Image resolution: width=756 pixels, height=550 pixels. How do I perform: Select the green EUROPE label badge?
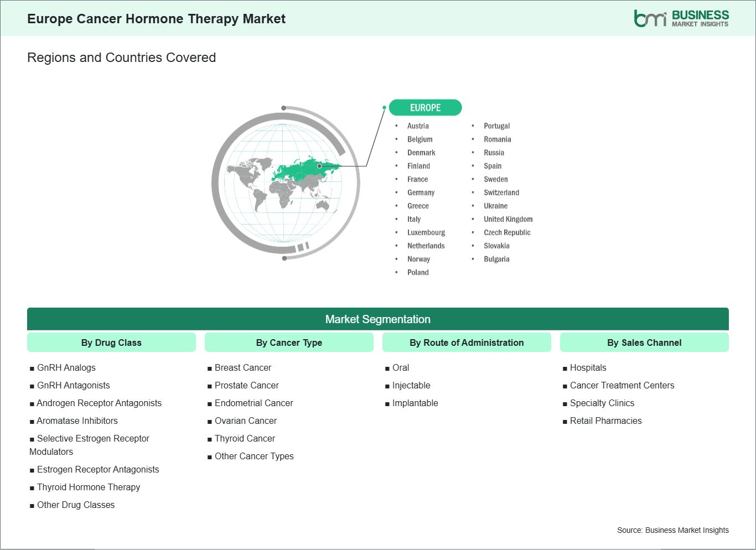tap(425, 108)
